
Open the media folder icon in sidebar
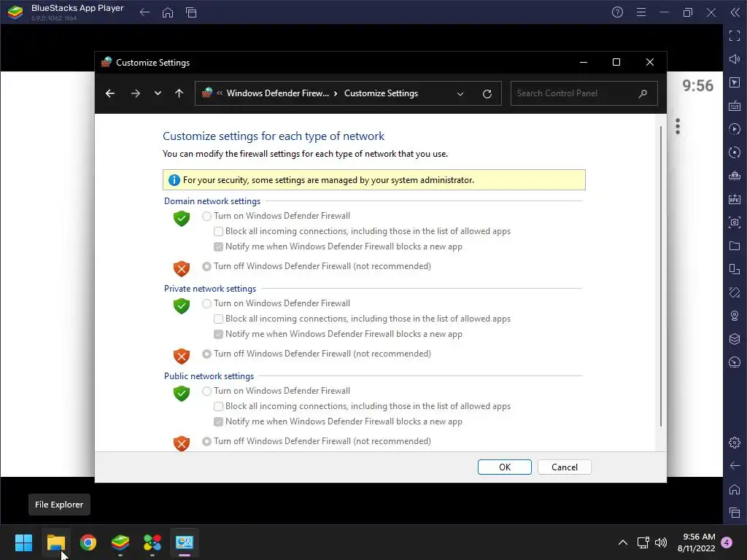point(735,246)
